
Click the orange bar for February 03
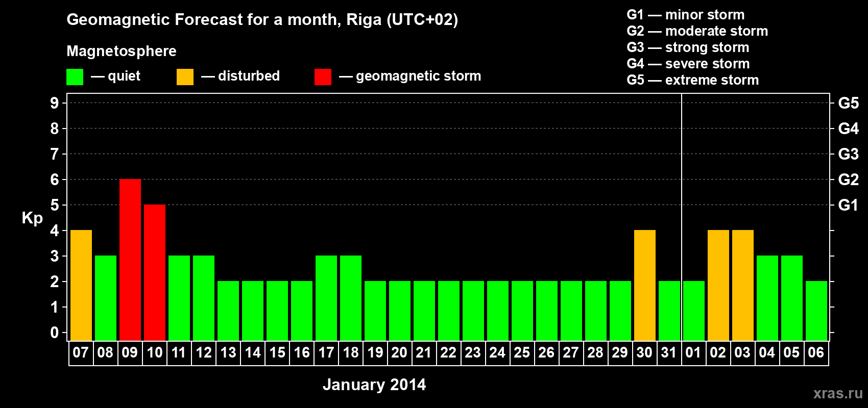[x=743, y=285]
